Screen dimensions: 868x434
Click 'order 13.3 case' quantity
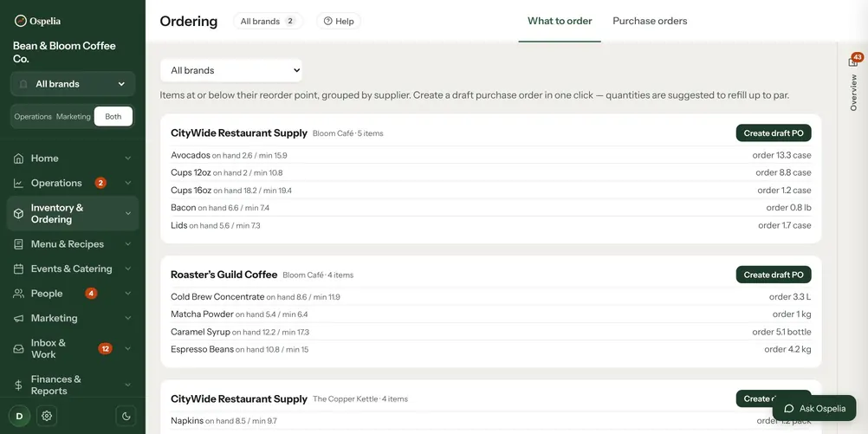point(781,156)
